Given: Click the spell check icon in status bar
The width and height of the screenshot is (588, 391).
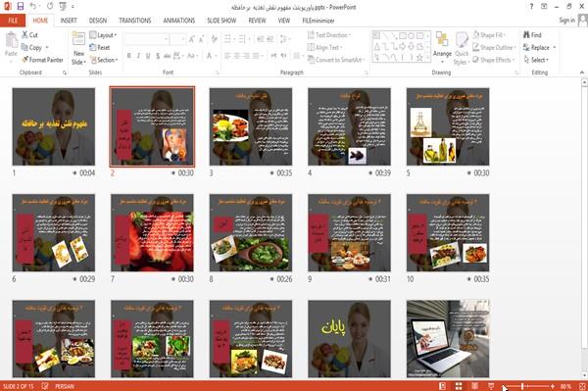Looking at the screenshot, I should (45, 386).
